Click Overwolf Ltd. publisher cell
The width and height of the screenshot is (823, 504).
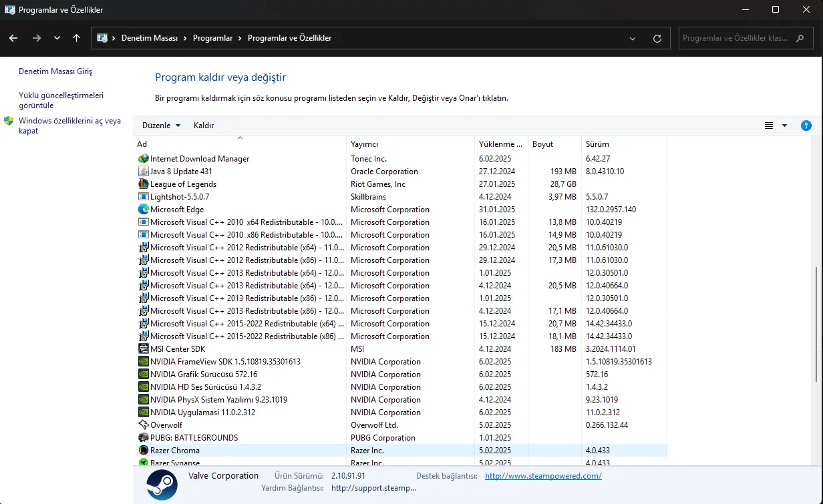point(374,425)
